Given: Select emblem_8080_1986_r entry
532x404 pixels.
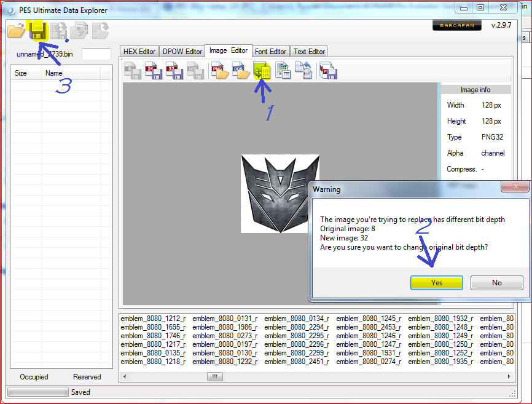Looking at the screenshot, I should click(x=225, y=327).
